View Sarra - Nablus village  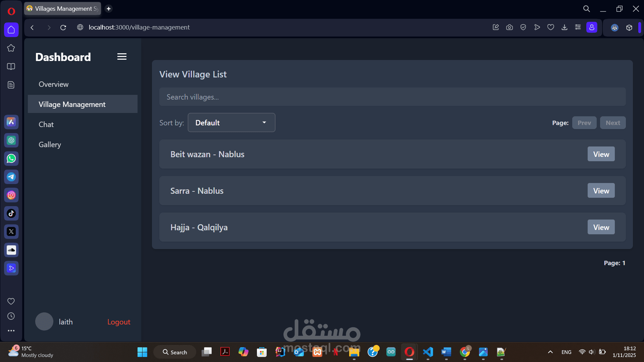click(x=601, y=191)
